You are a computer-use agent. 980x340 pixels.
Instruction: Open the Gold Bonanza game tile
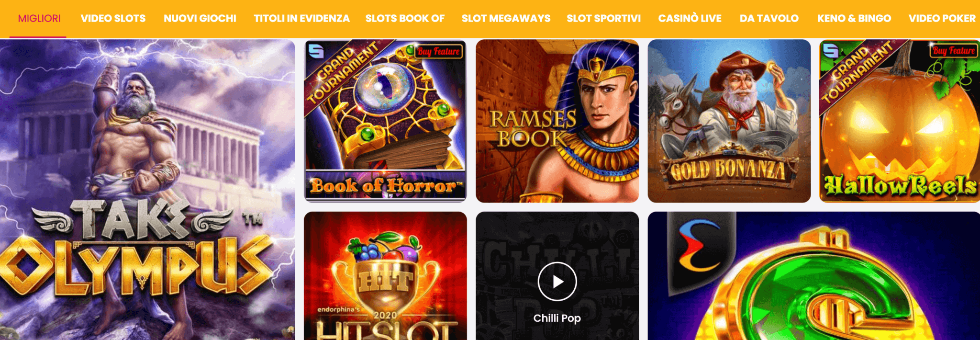(729, 121)
